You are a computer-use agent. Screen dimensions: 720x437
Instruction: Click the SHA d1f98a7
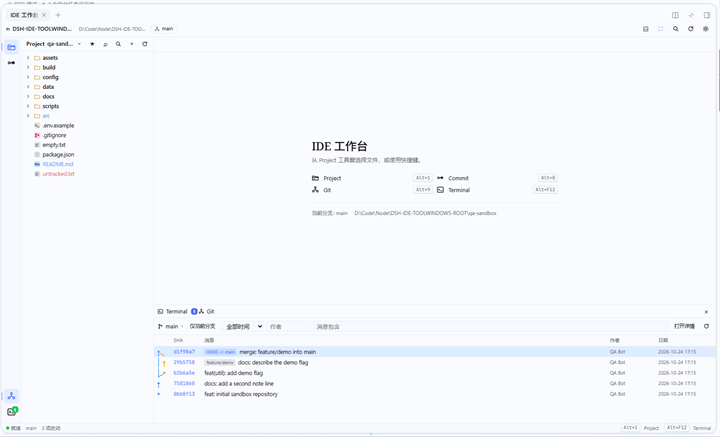[184, 352]
